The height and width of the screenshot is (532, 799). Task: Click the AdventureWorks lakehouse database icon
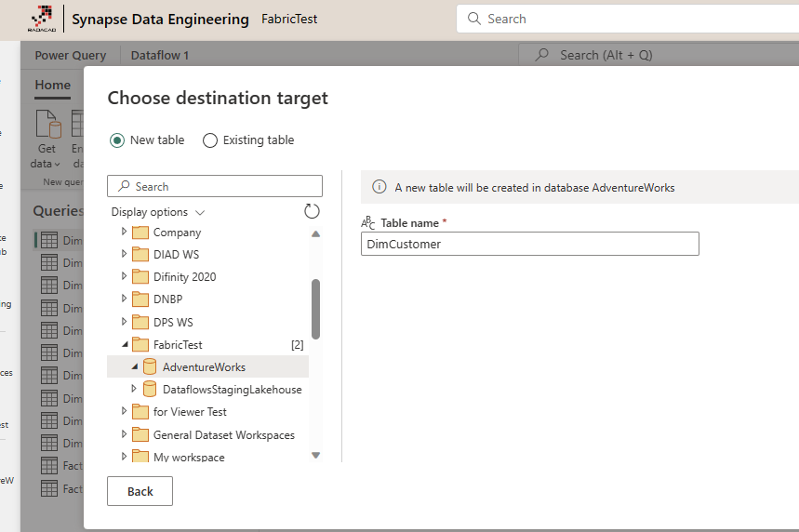coord(150,367)
